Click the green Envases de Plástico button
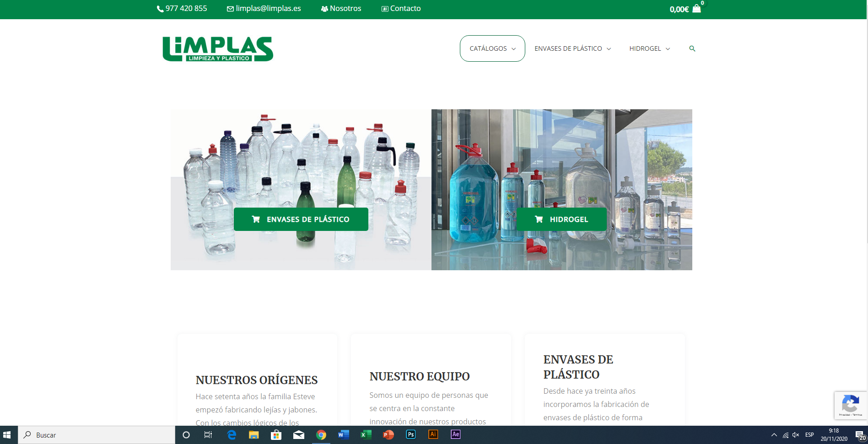 pos(301,219)
